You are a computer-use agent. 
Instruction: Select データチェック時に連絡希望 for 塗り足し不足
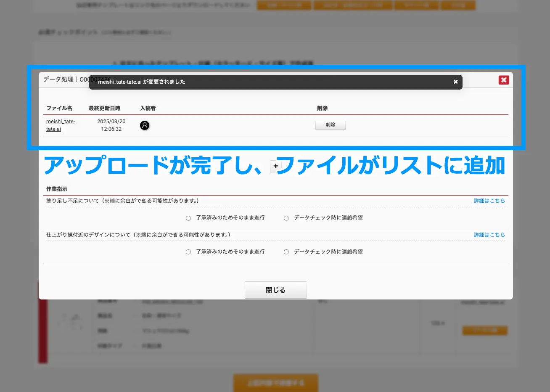286,218
